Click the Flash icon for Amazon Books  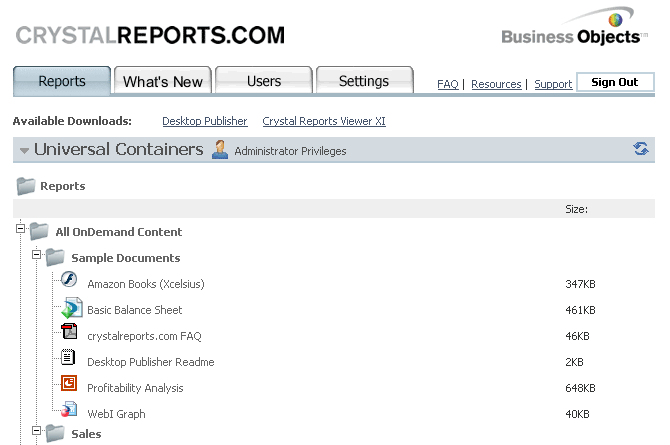click(x=69, y=280)
